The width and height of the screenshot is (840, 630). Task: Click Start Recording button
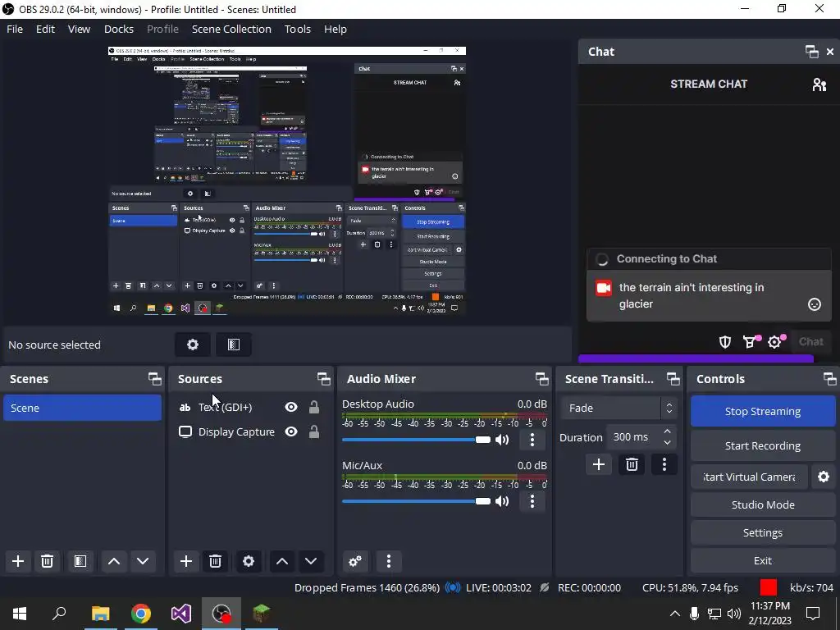point(763,445)
